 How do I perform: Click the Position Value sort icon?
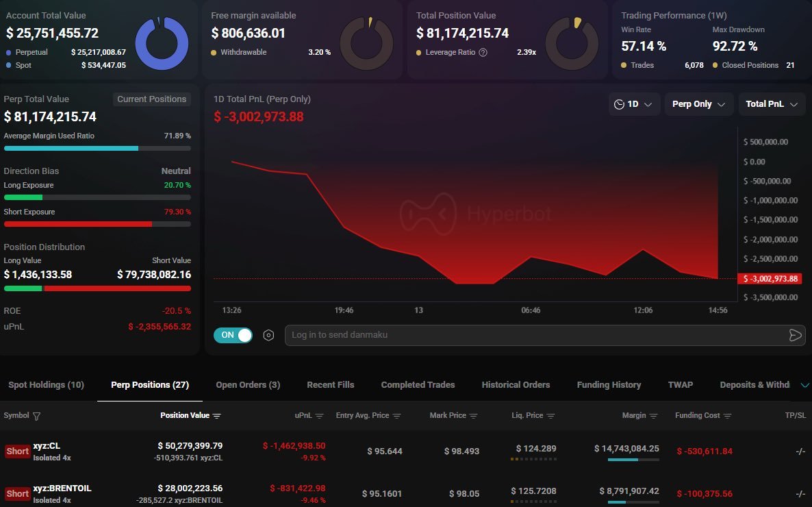coord(218,416)
